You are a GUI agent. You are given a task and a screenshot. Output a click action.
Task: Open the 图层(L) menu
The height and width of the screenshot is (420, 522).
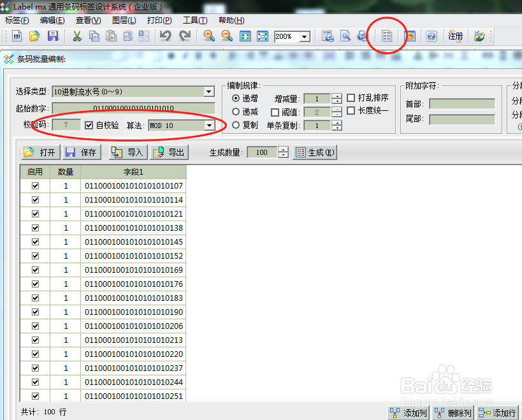tap(124, 20)
